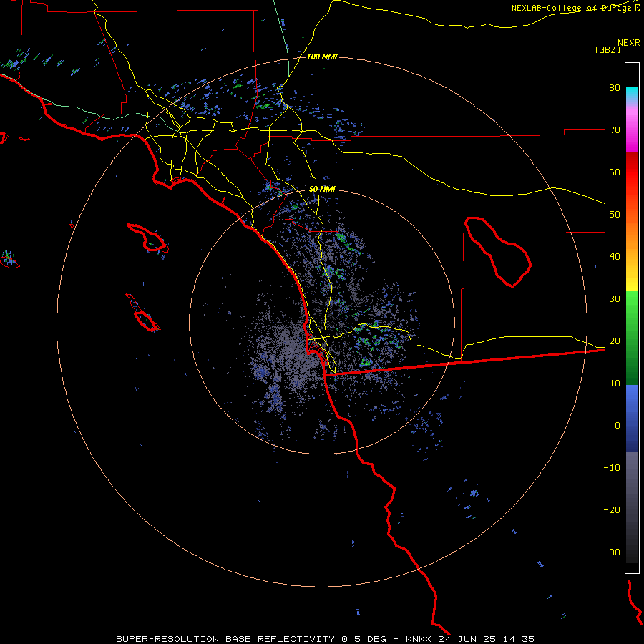Click the "0.5 DEG" elevation angle text
This screenshot has height=644, width=644.
pyautogui.click(x=364, y=639)
